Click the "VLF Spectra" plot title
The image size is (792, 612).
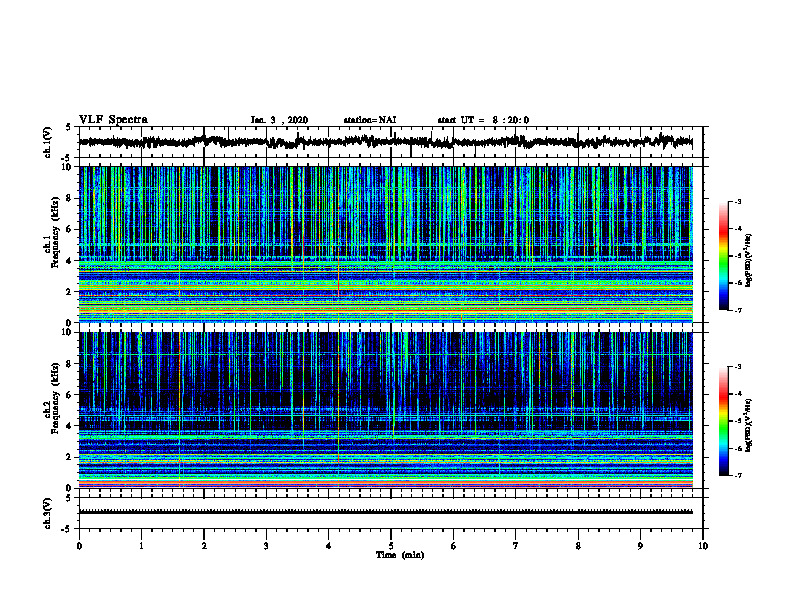pyautogui.click(x=113, y=120)
